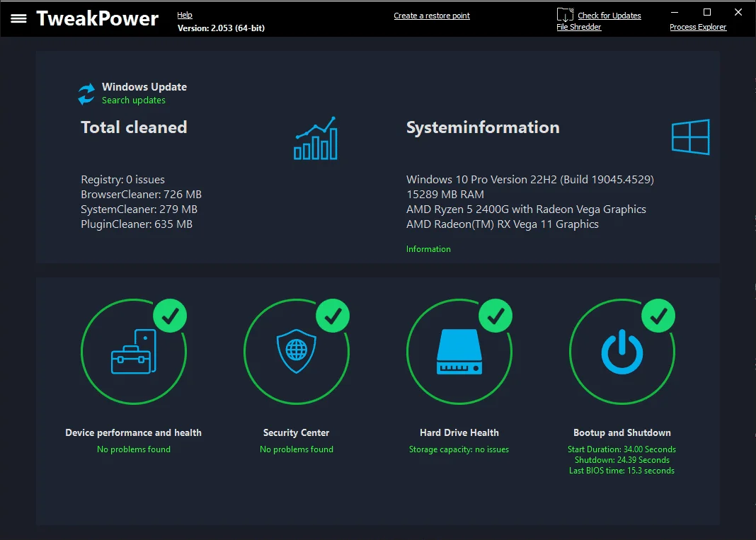Click Last BIOS time: 15.3 seconds text
756x540 pixels.
(622, 471)
